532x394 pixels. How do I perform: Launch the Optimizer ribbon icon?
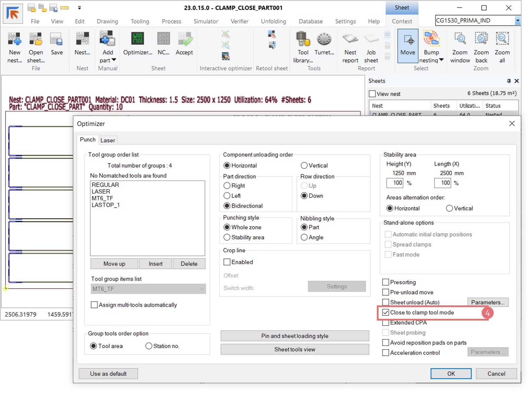138,40
